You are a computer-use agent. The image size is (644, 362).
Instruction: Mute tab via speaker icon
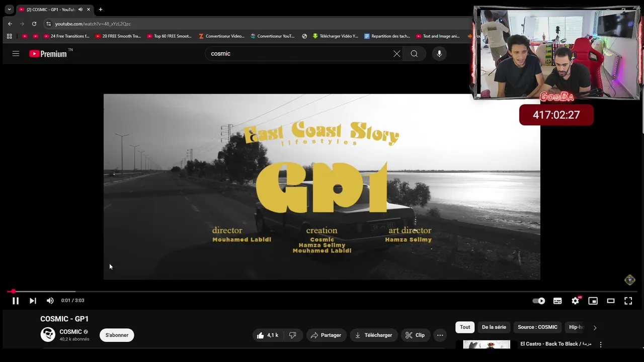(80, 10)
